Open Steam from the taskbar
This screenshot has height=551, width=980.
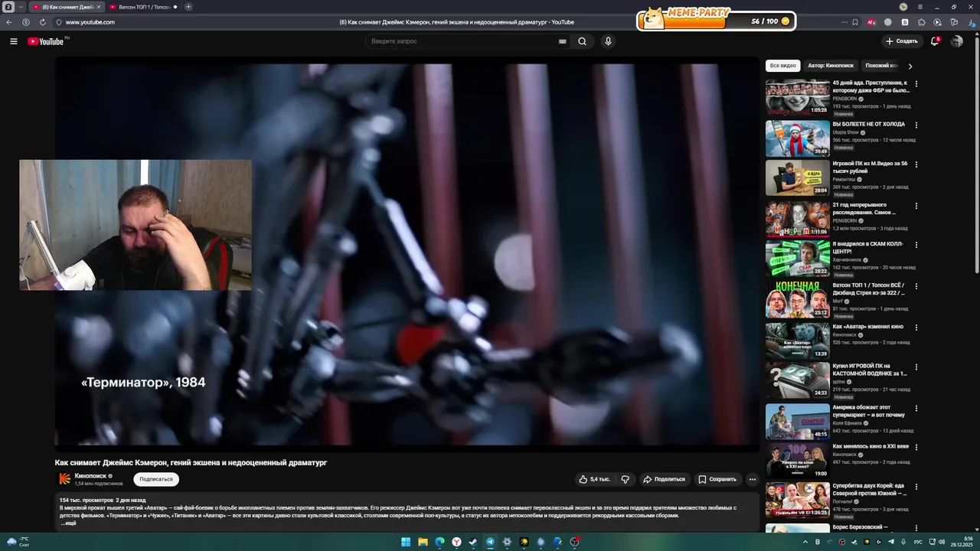click(x=473, y=542)
